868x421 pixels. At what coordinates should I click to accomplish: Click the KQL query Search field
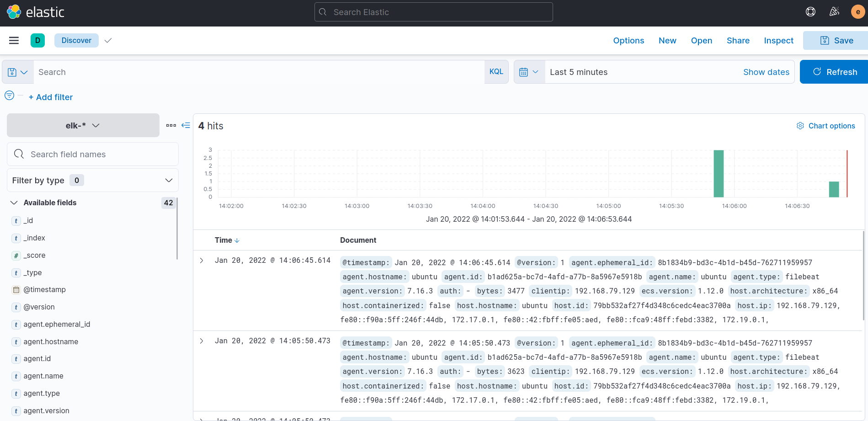click(259, 72)
